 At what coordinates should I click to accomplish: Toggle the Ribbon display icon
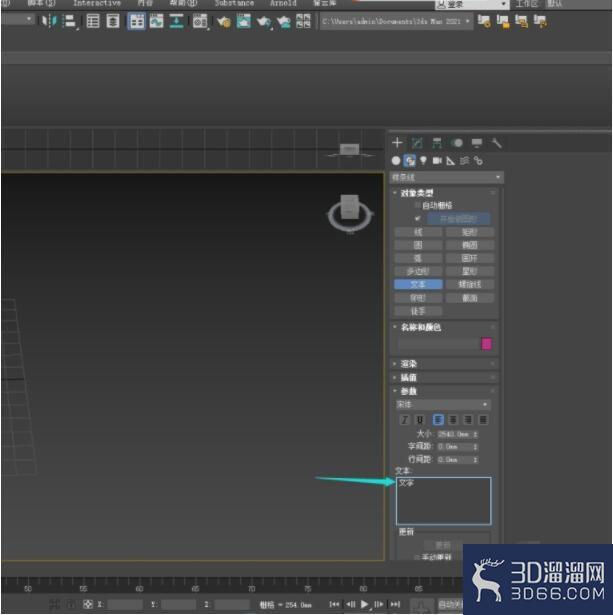136,21
